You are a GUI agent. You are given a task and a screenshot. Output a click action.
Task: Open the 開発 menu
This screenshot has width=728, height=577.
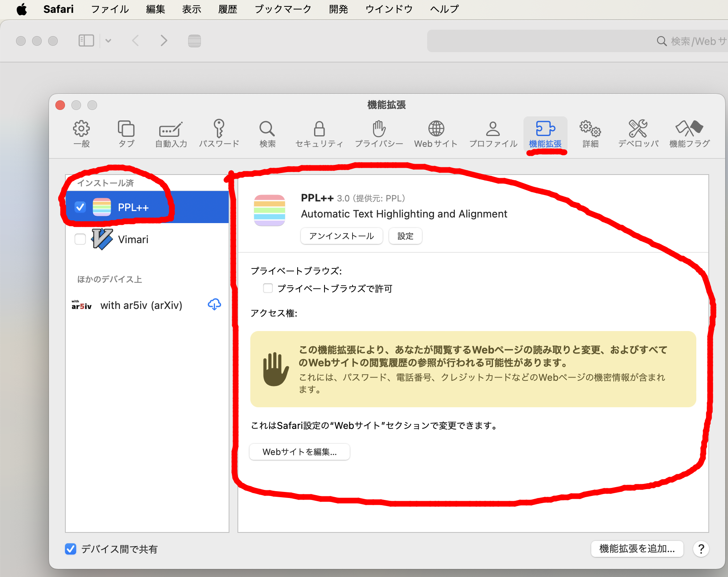339,9
